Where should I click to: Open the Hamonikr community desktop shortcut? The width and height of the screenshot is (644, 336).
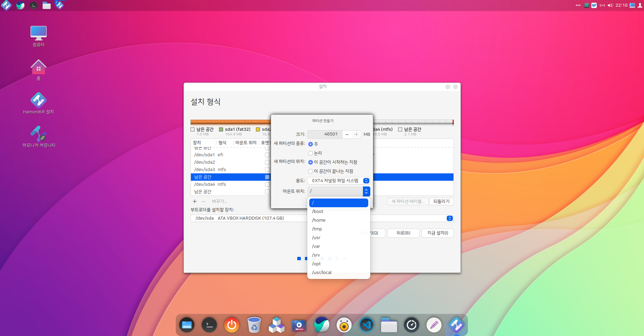point(38,134)
